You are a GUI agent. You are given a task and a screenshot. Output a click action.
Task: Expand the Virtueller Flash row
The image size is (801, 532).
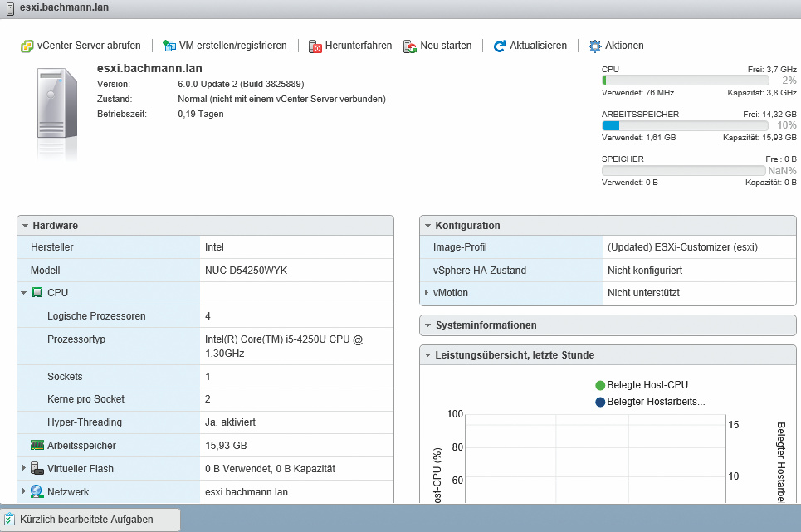[23, 467]
